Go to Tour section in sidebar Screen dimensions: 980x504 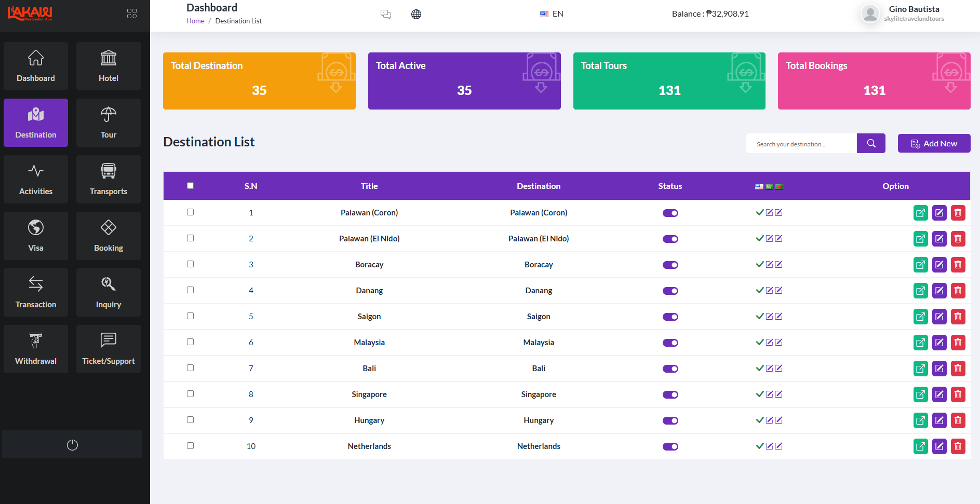point(109,123)
